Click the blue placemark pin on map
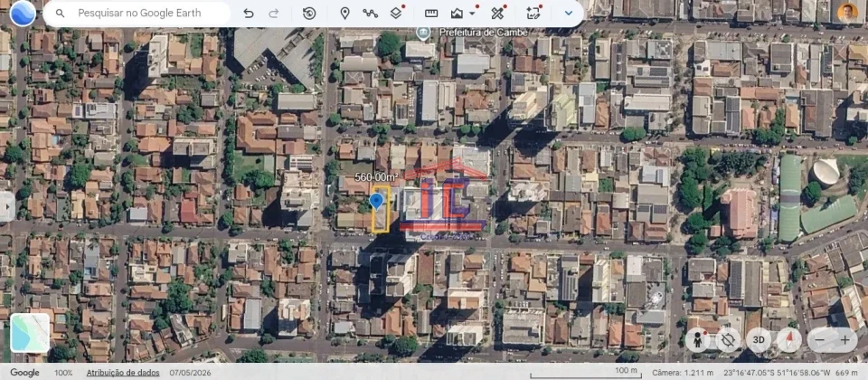The image size is (868, 380). tap(376, 201)
